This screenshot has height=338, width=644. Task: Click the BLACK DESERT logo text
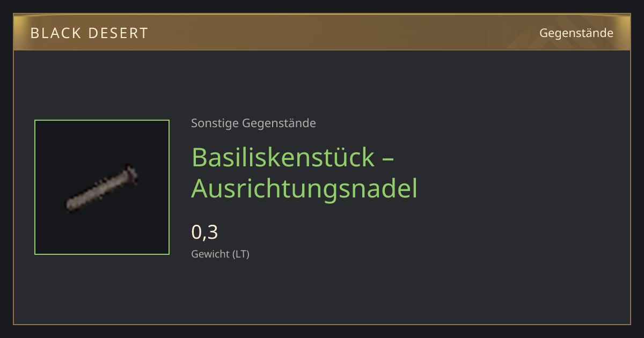89,33
